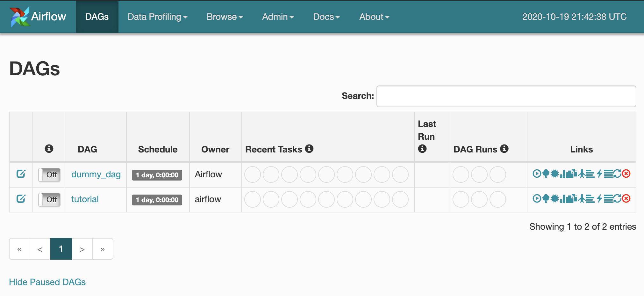
Task: Expand the Admin dropdown menu
Action: point(278,17)
